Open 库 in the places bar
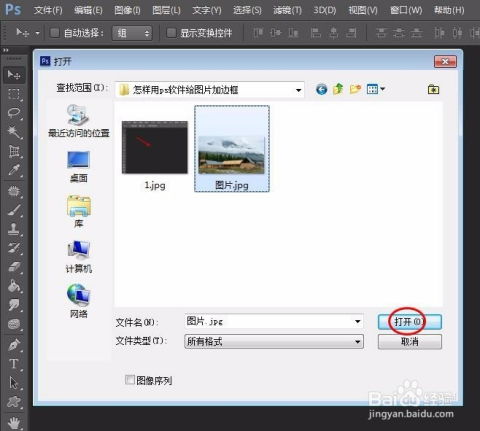This screenshot has width=480, height=431. tap(79, 211)
